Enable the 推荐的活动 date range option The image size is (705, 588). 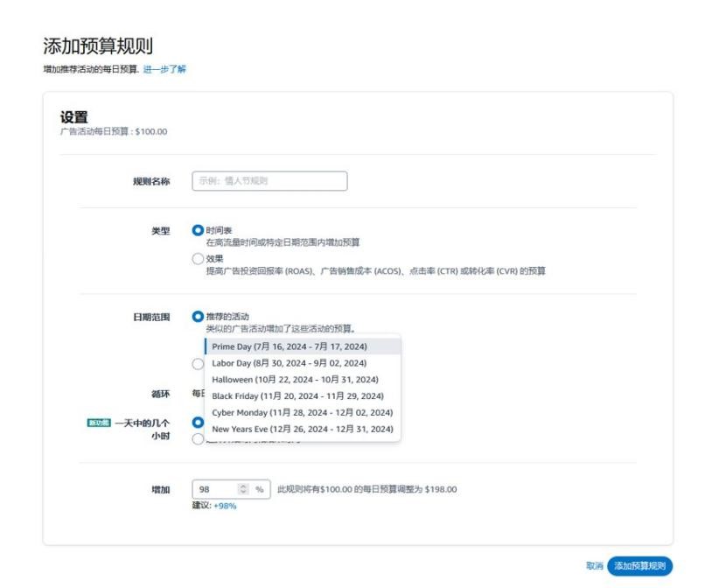pyautogui.click(x=199, y=314)
